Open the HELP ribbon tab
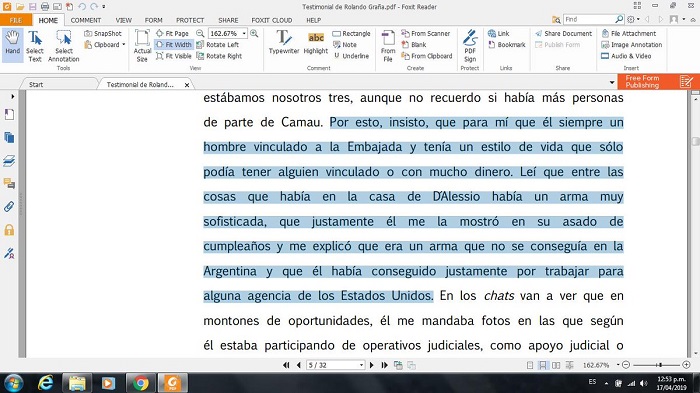Screen dimensions: 700x393 tap(313, 20)
